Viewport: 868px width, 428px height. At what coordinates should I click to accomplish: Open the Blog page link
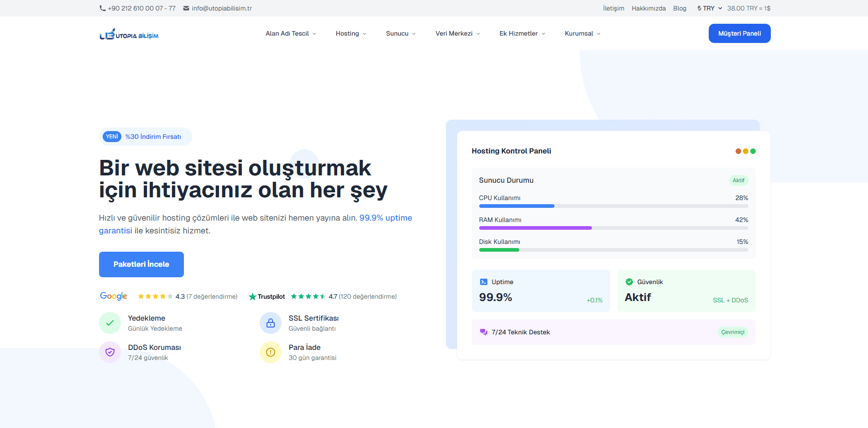[680, 8]
